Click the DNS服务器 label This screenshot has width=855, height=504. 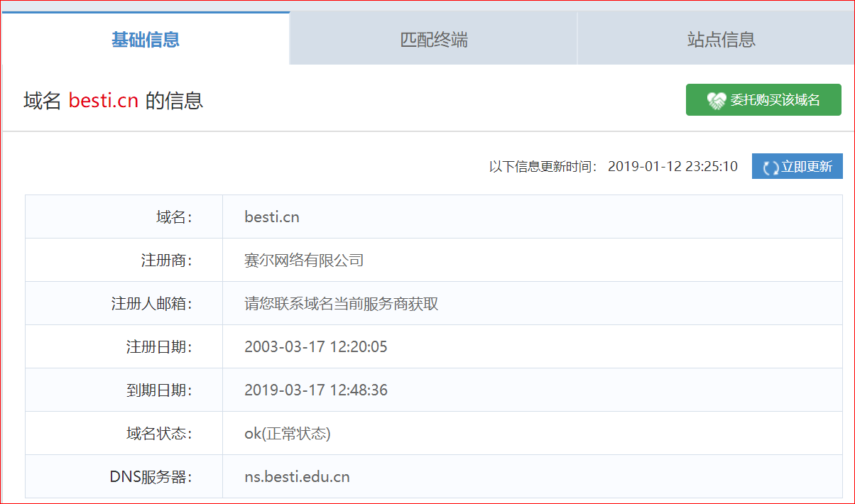(151, 477)
